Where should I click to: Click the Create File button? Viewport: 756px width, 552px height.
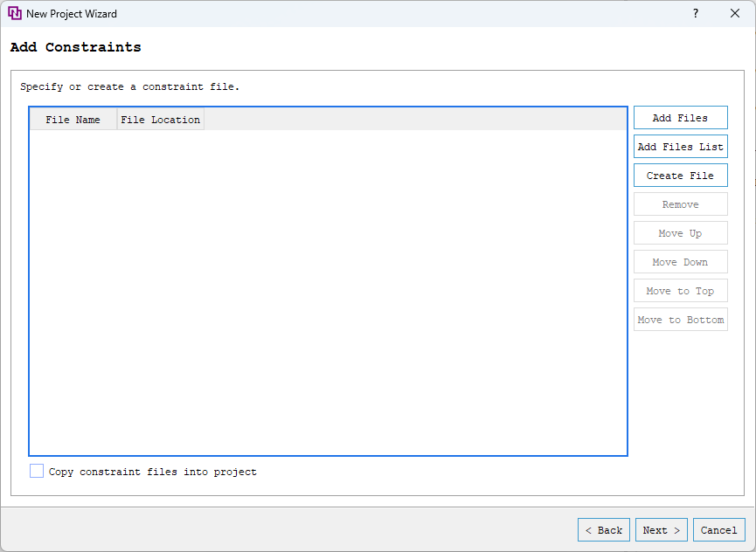click(680, 175)
